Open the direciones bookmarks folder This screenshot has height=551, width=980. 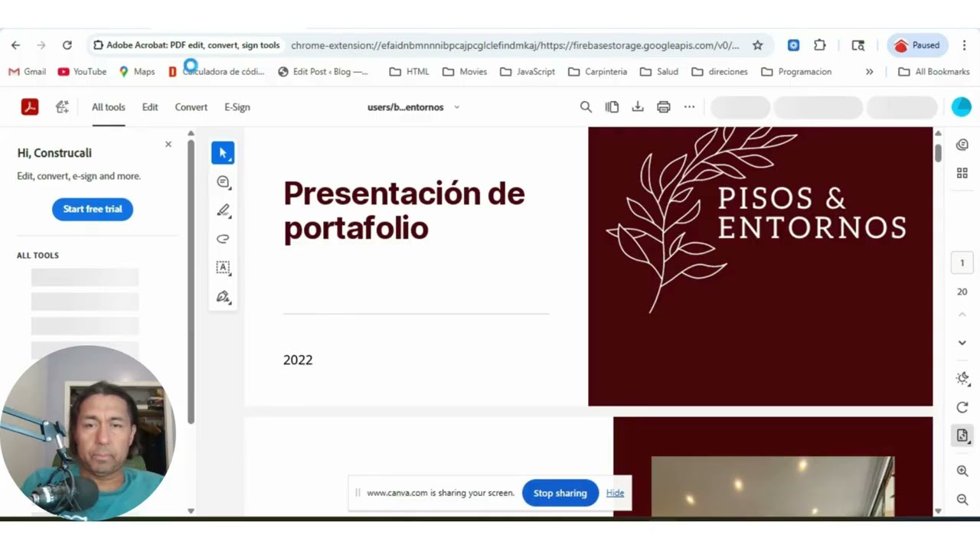pyautogui.click(x=719, y=71)
